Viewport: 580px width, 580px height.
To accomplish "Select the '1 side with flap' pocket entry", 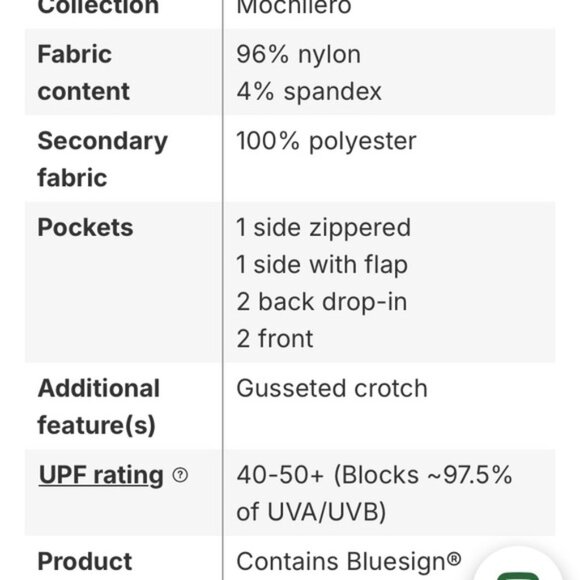I will point(322,265).
